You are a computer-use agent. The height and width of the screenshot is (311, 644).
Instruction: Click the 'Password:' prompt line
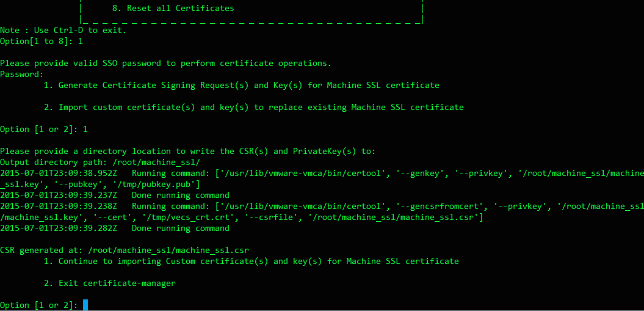click(22, 75)
